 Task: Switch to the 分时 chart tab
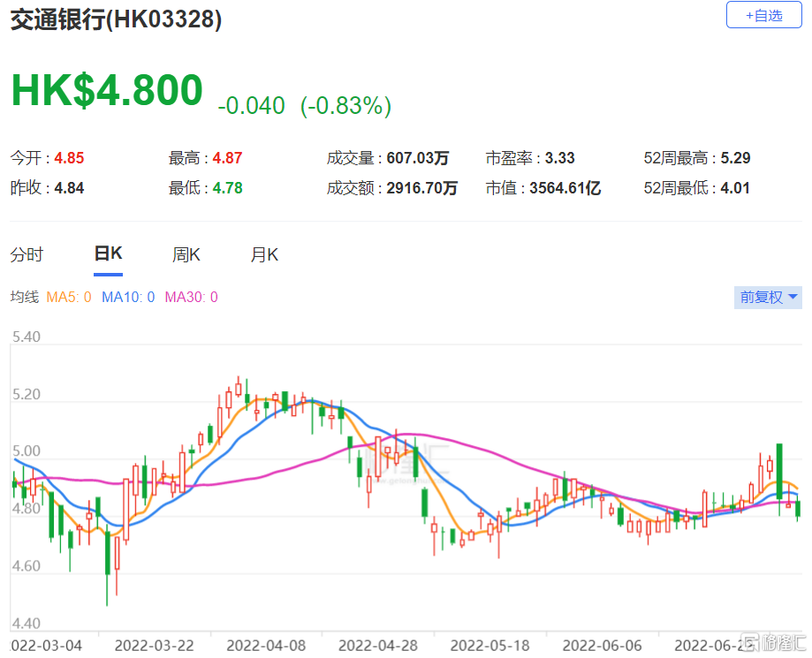point(27,254)
